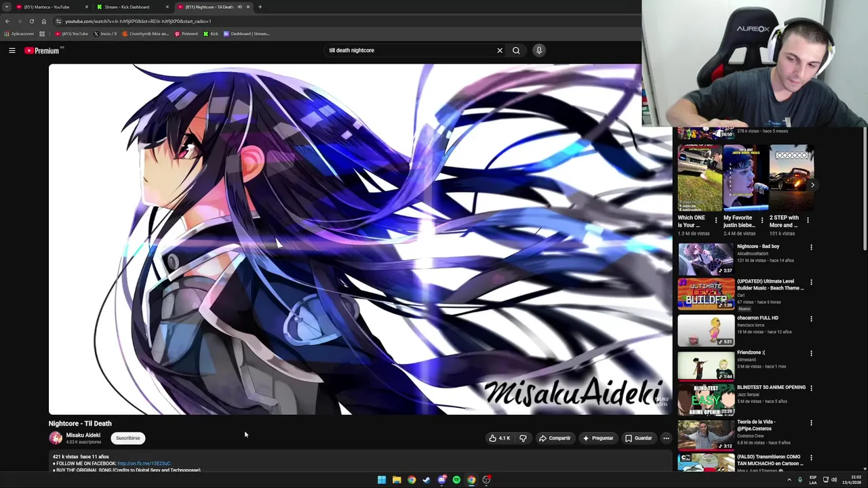This screenshot has height=488, width=868.
Task: Go to home via YouTube Premium logo
Action: pyautogui.click(x=42, y=50)
